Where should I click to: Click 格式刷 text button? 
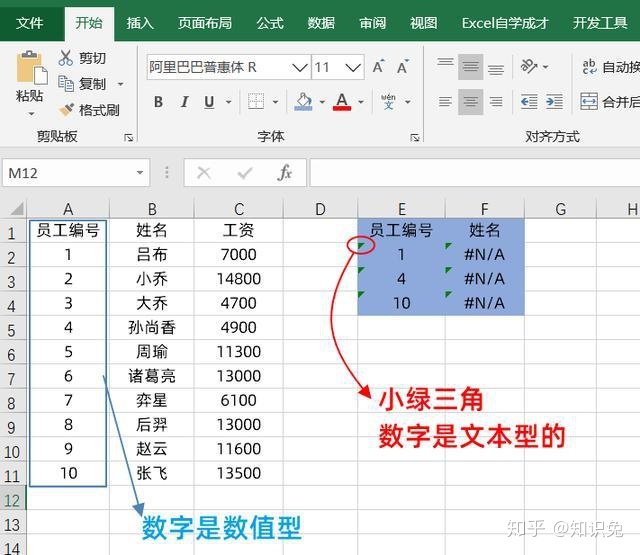click(99, 110)
